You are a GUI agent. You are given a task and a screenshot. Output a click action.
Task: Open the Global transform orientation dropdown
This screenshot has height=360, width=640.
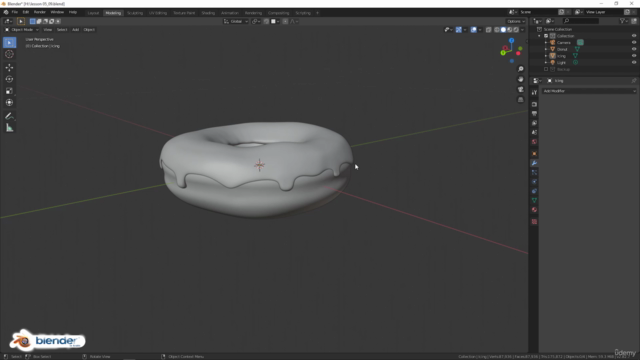point(236,21)
